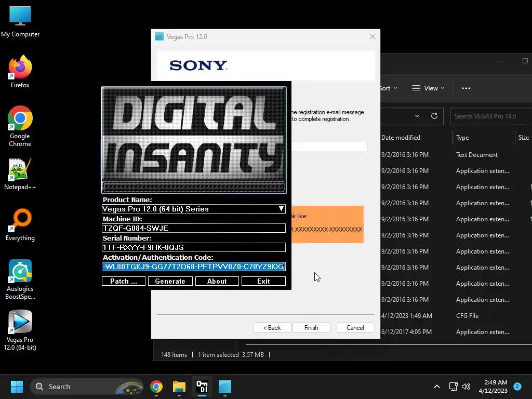
Task: Show hidden system tray icons
Action: tap(437, 387)
